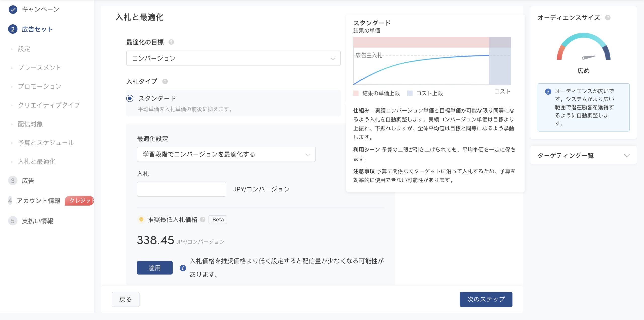Screen dimensions: 644x320
Task: Click the 戻る button
Action: [125, 299]
